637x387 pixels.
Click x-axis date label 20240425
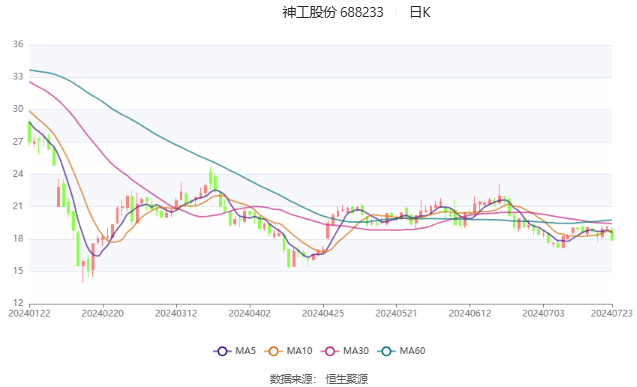click(x=323, y=313)
